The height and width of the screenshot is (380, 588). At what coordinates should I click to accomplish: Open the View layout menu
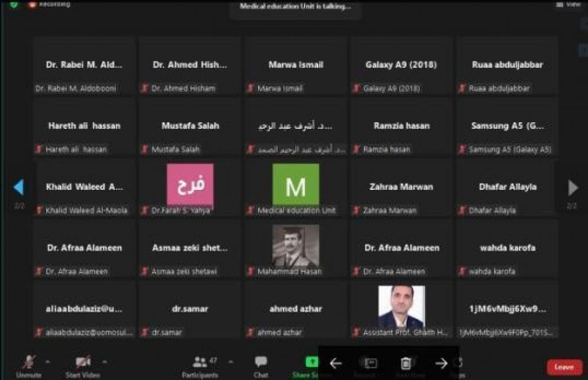tap(569, 5)
